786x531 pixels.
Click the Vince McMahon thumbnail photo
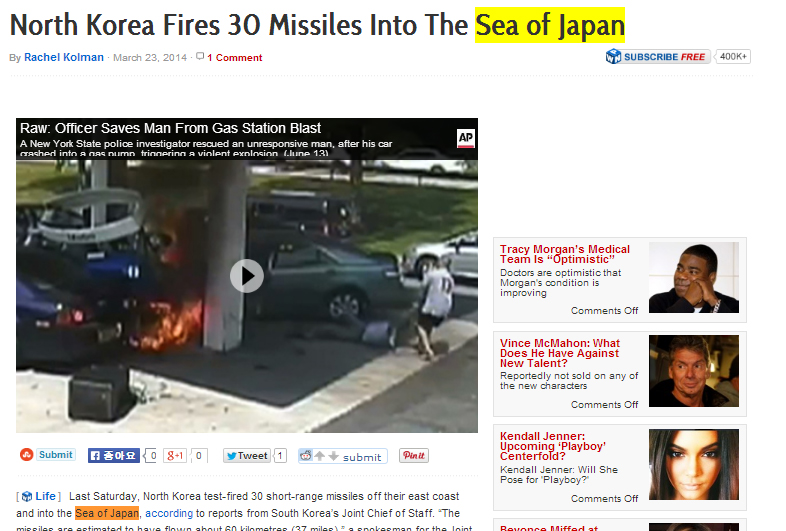[694, 371]
